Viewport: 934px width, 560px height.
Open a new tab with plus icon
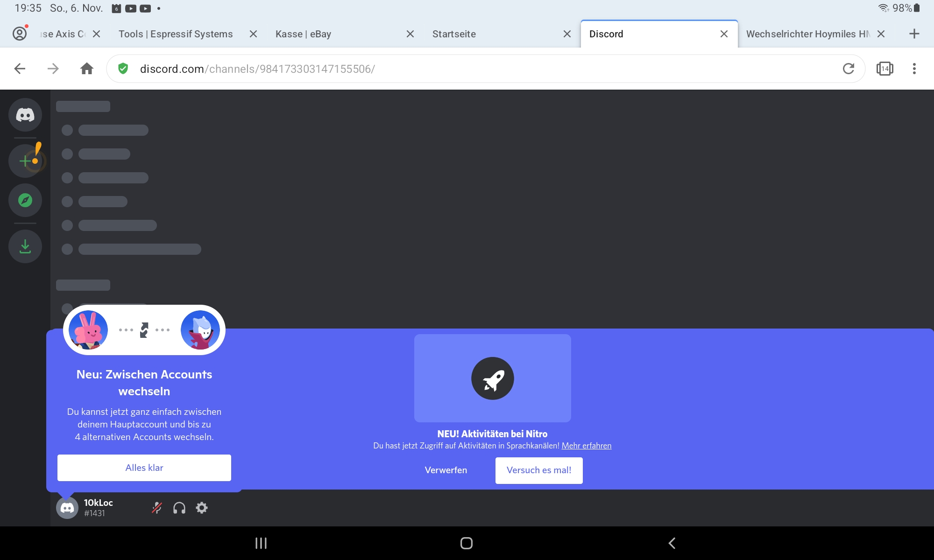(914, 34)
